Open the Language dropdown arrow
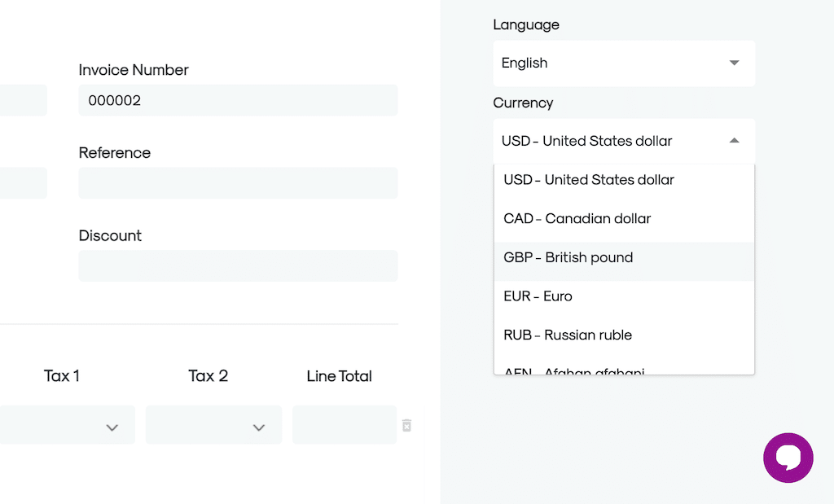The image size is (834, 504). click(734, 63)
